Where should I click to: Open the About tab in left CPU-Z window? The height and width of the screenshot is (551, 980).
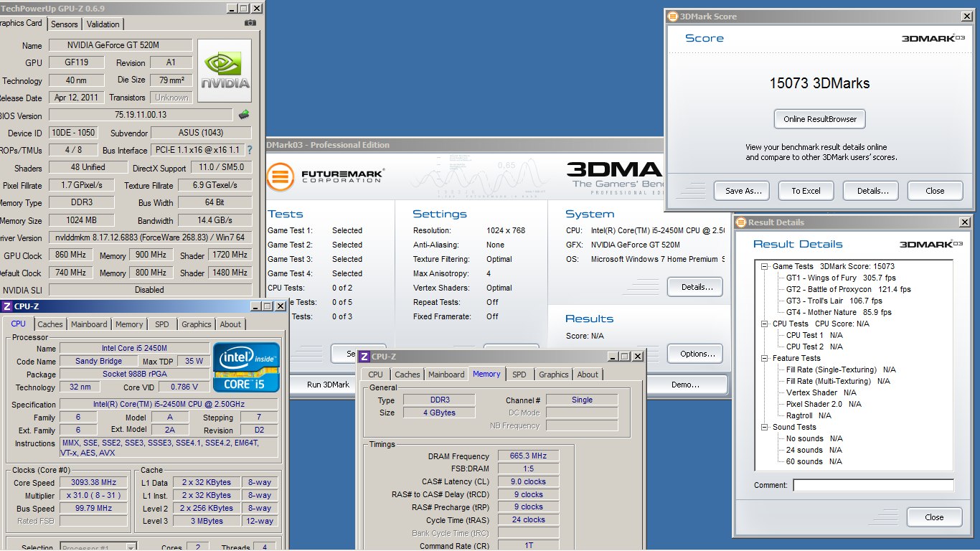pyautogui.click(x=230, y=324)
